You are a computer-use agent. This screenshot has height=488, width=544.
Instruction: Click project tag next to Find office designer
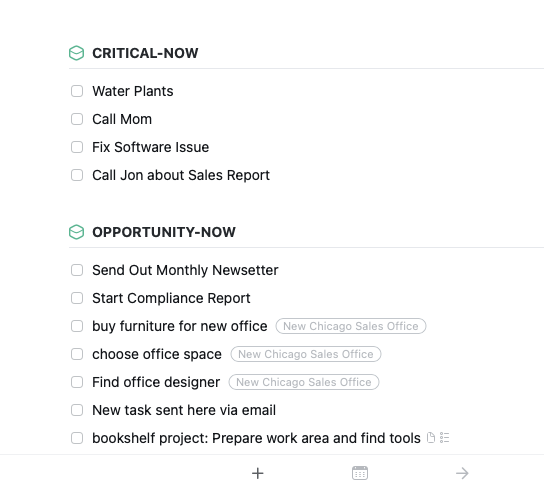click(x=304, y=382)
